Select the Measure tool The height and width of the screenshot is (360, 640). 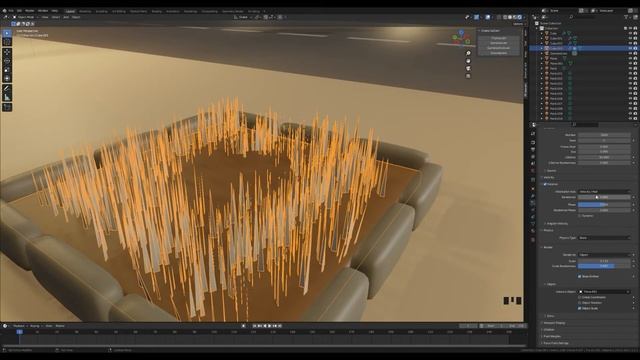[7, 97]
